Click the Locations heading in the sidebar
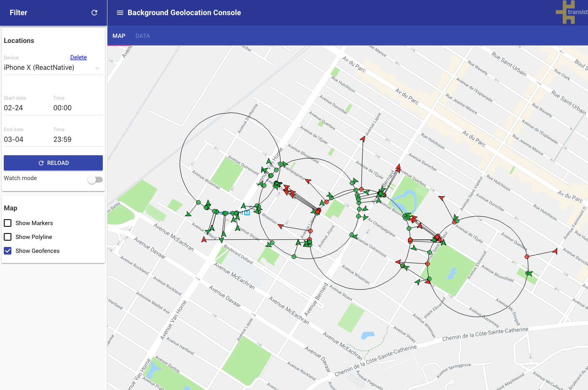This screenshot has width=588, height=390. point(19,41)
